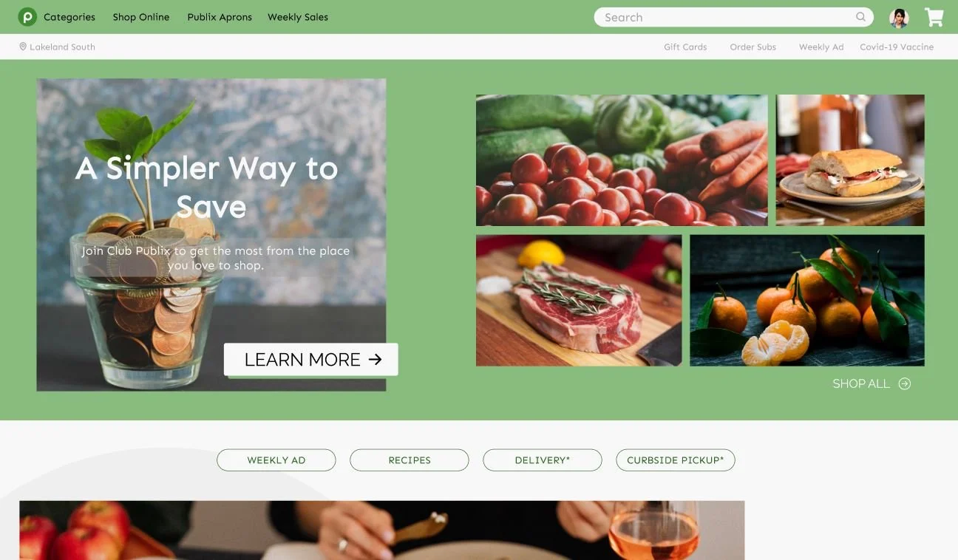Open the Gift Cards link

[x=685, y=47]
